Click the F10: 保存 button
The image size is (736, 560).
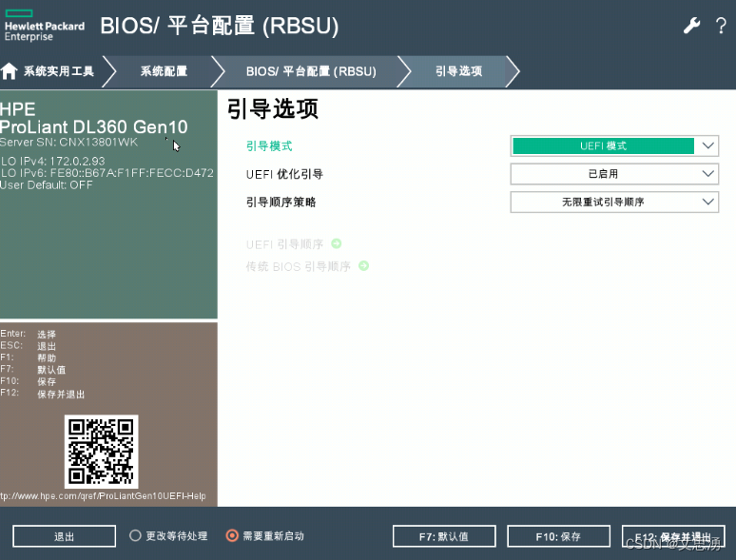pos(558,536)
